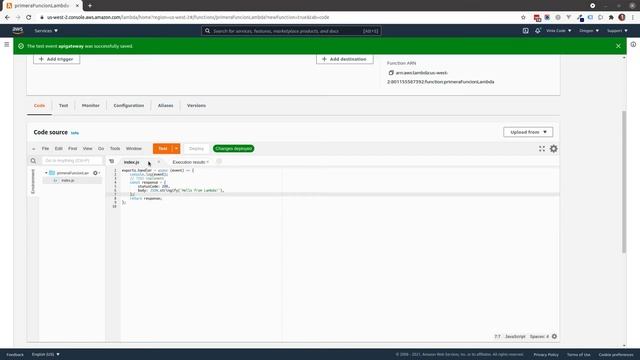640x360 pixels.
Task: Toggle fullscreen for the code editor
Action: 542,149
